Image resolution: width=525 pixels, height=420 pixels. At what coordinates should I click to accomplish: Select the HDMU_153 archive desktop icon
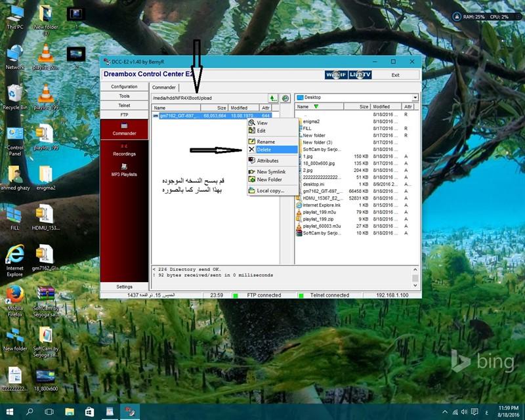tap(46, 218)
